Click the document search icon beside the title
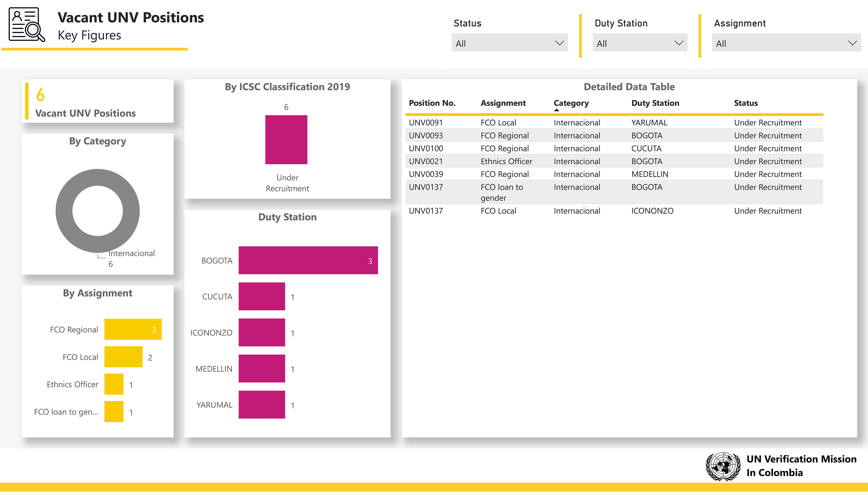This screenshot has width=868, height=495. [26, 25]
